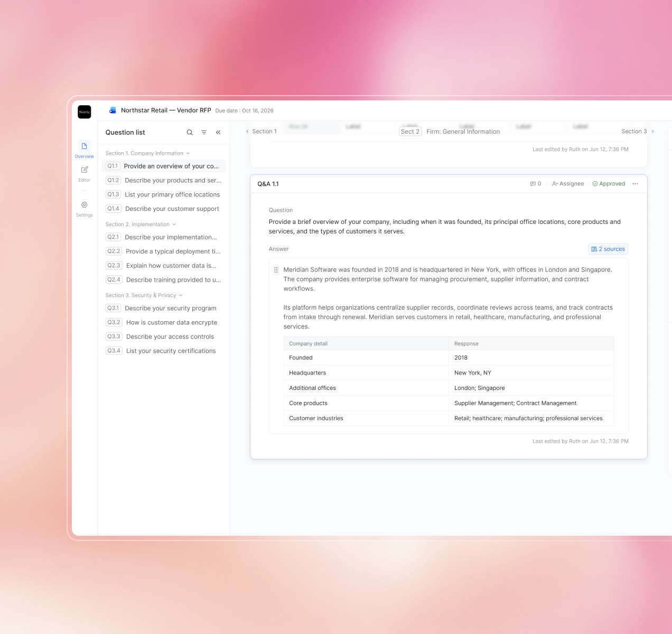Click the Additional offices cell
Viewport: 672px width, 634px height.
click(x=366, y=388)
